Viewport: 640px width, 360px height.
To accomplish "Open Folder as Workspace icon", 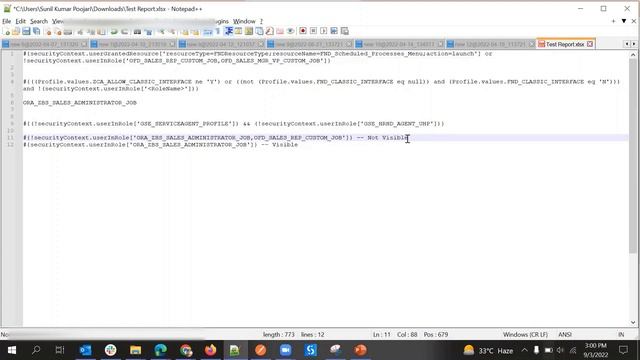I will (x=280, y=31).
